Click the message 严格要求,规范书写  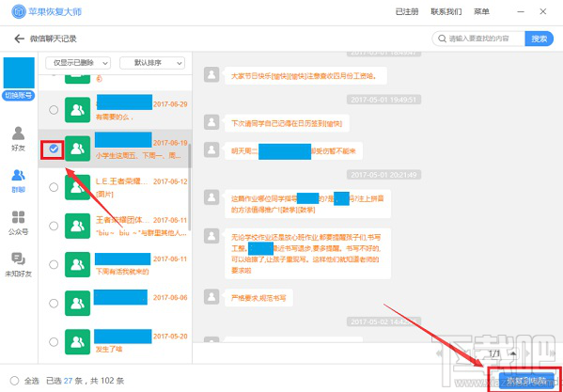[x=258, y=298]
